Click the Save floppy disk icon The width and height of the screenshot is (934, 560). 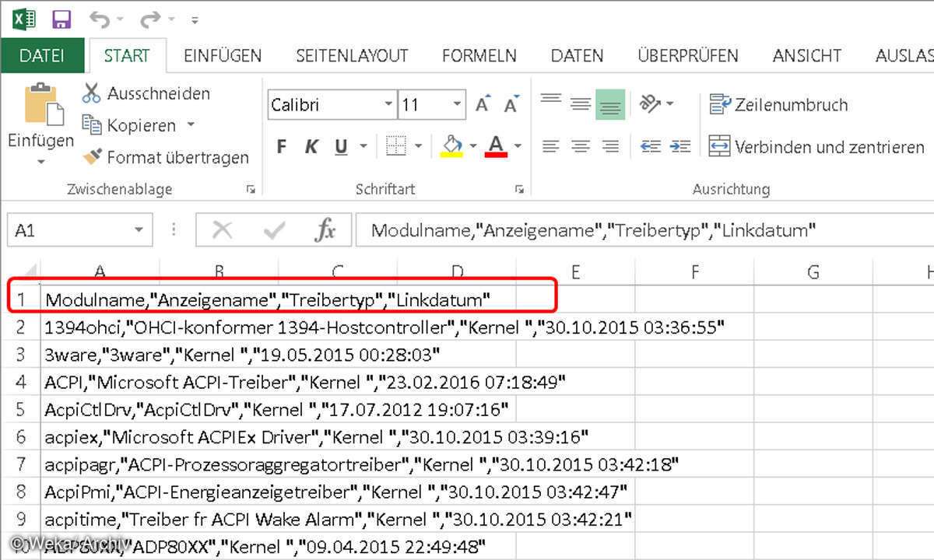coord(61,19)
